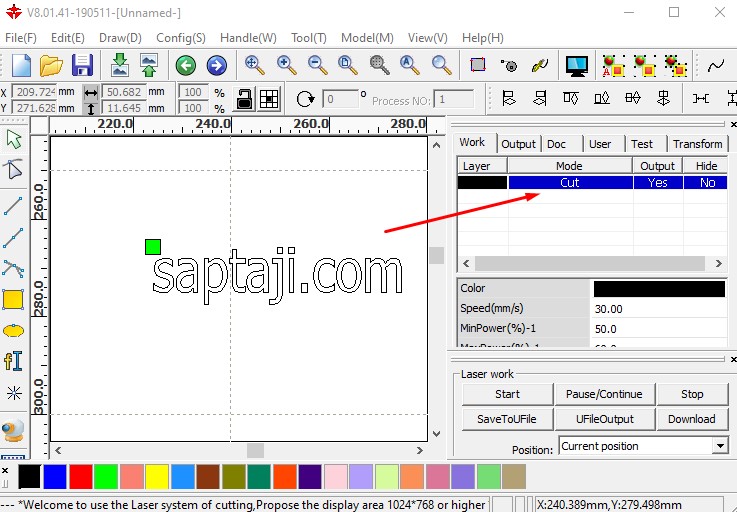
Task: Click the X position input field
Action: [x=33, y=92]
